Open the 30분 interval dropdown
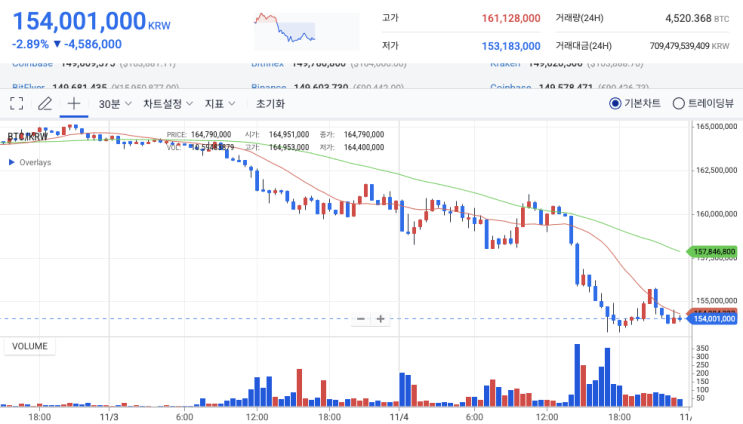Viewport: 743px width, 424px height. (115, 104)
